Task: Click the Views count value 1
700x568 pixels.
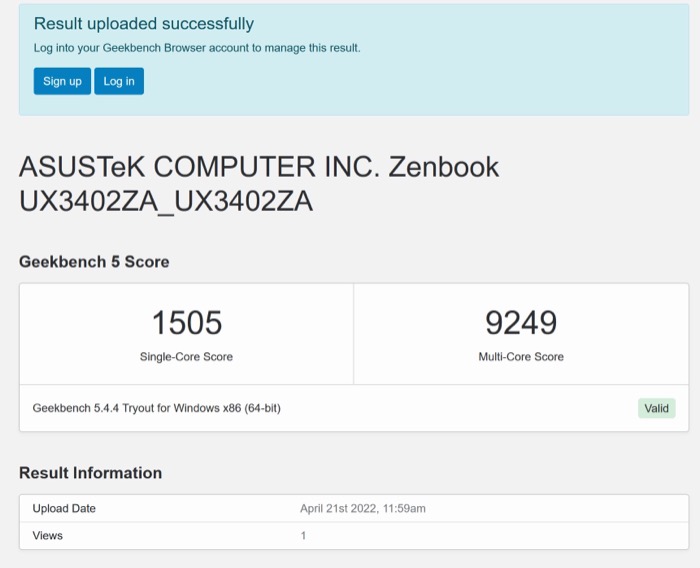Action: (x=303, y=536)
